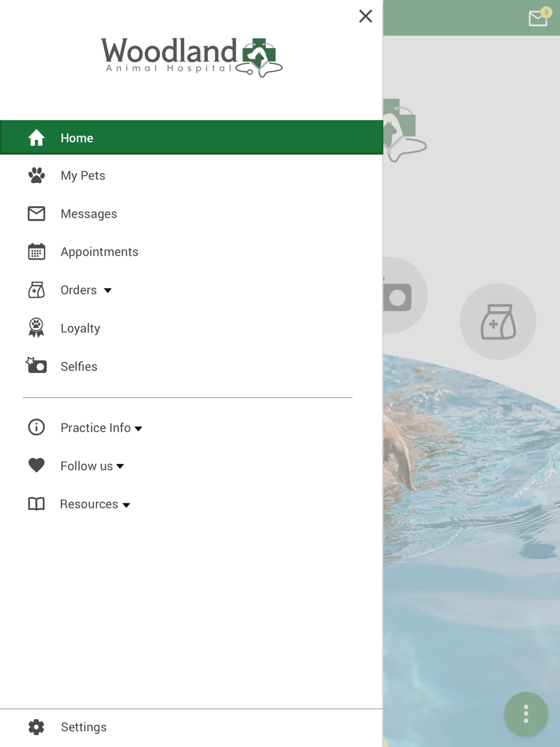Expand the Practice Info dropdown arrow
This screenshot has height=747, width=560.
[x=138, y=429]
